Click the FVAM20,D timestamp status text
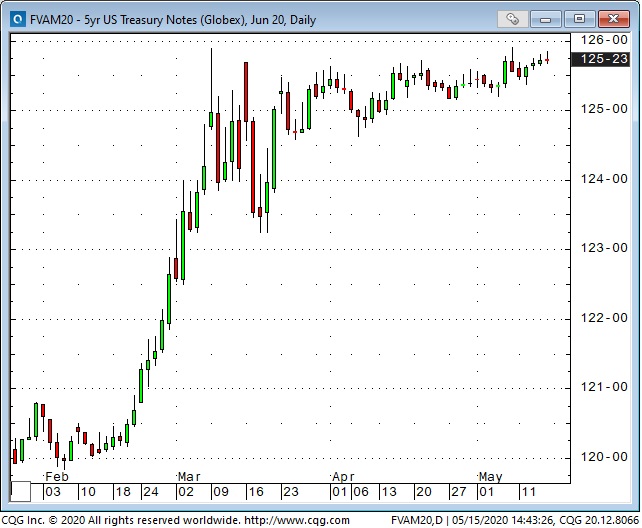The image size is (642, 528). click(x=515, y=520)
